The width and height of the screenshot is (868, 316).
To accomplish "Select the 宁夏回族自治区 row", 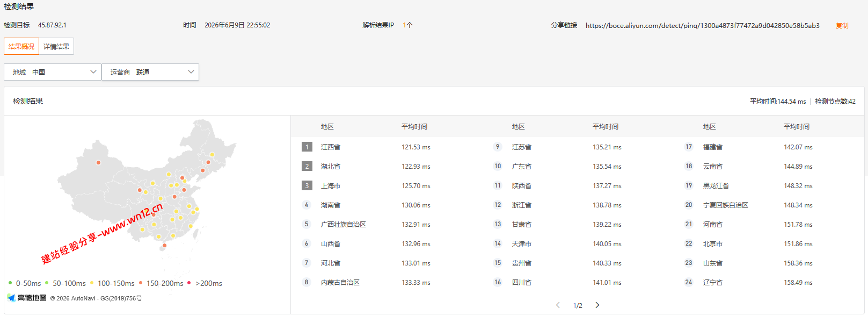I will 768,205.
